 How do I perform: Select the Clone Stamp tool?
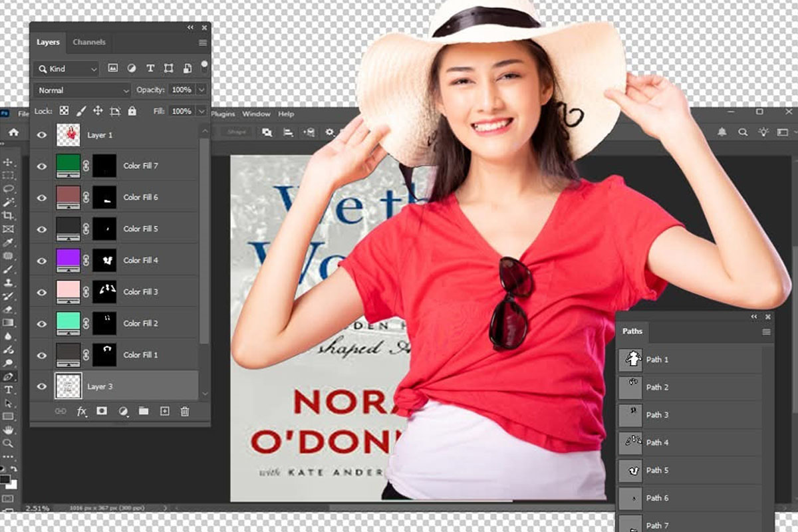(x=9, y=283)
